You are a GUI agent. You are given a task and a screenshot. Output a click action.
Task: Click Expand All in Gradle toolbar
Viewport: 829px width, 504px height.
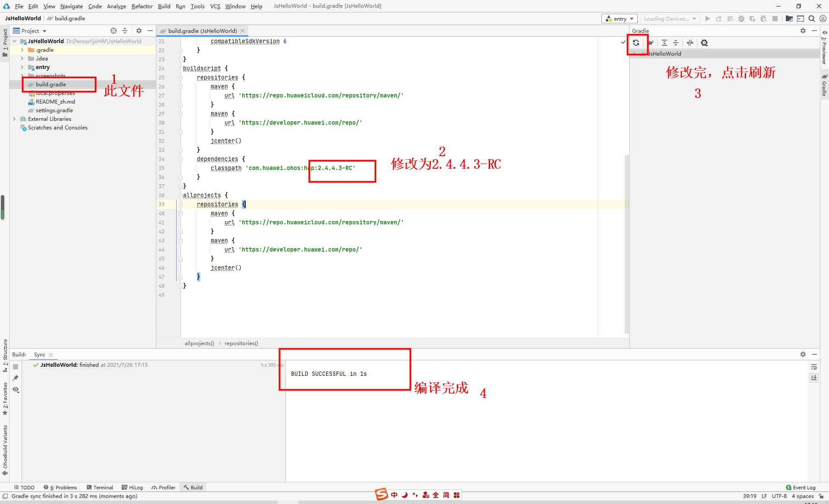664,43
